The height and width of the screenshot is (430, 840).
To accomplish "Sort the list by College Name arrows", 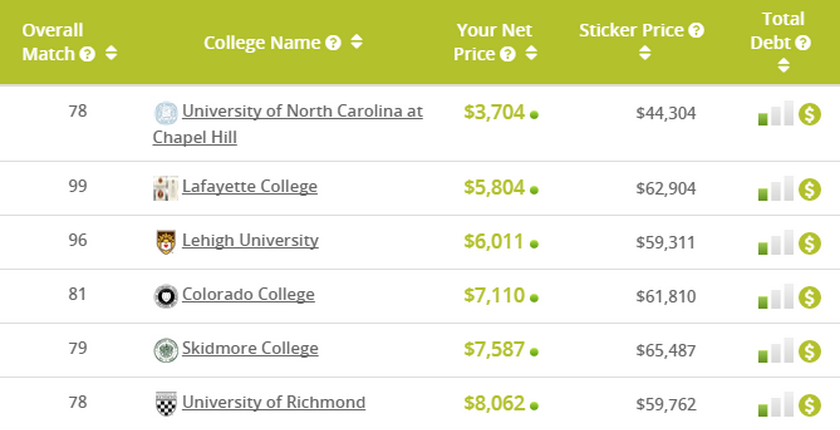I will click(x=357, y=42).
